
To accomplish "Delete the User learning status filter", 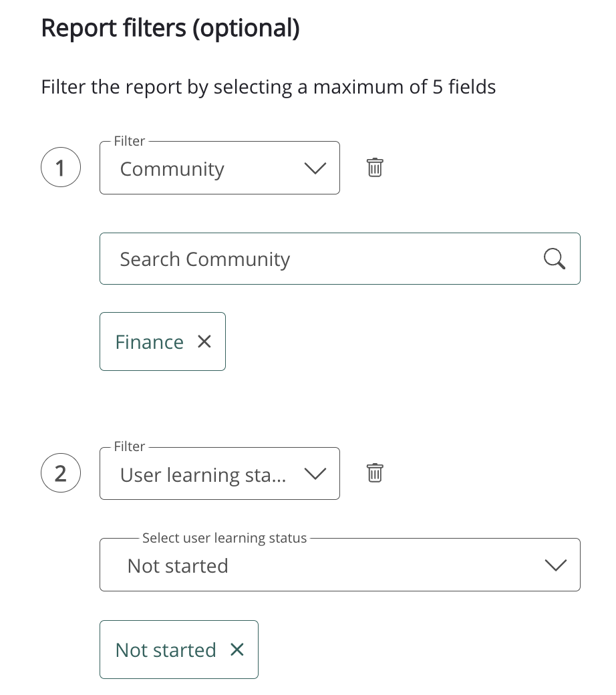I will tap(375, 473).
